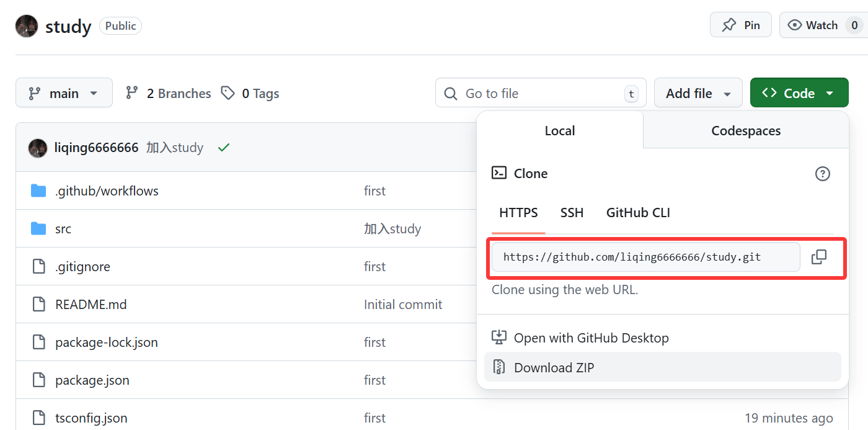Toggle the green Code dropdown button
The image size is (868, 430).
(x=799, y=93)
